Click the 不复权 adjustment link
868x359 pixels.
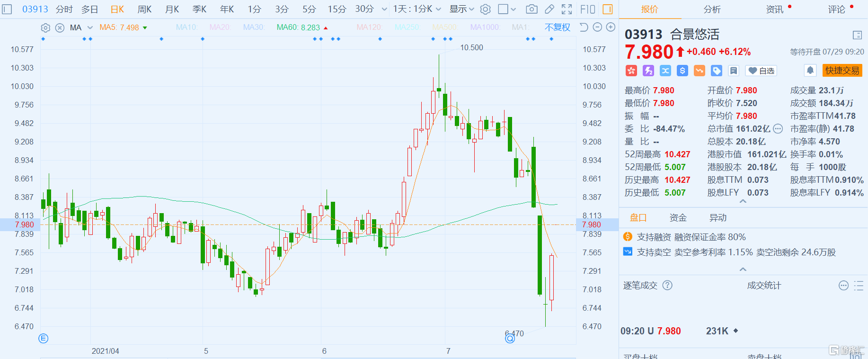pyautogui.click(x=557, y=27)
